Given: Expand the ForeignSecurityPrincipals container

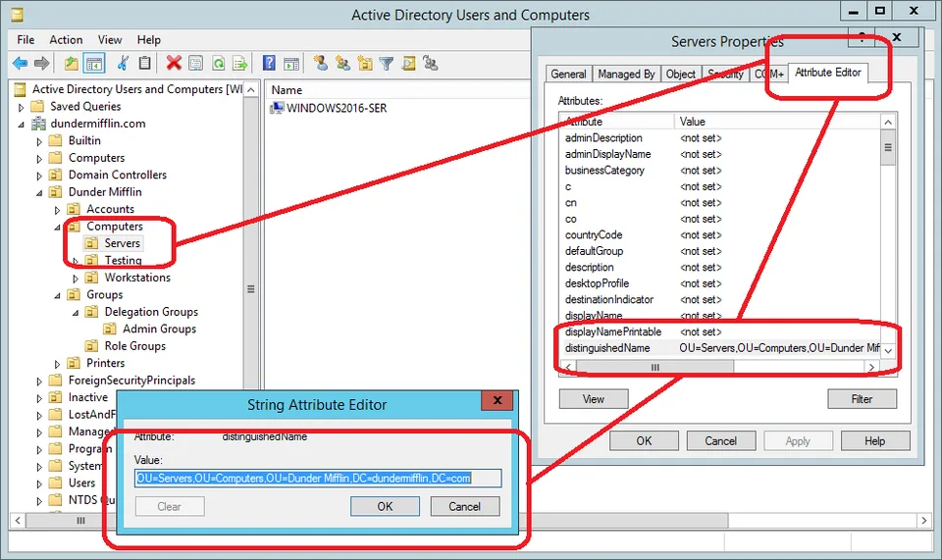Looking at the screenshot, I should [39, 382].
